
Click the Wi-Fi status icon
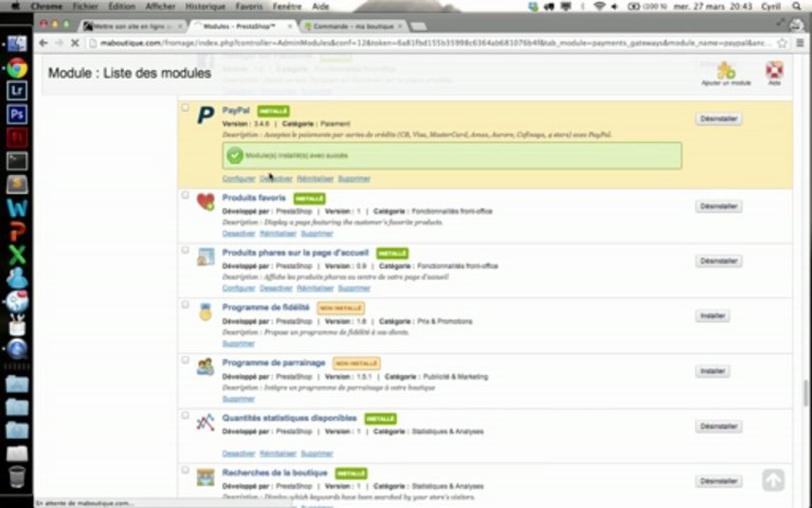pyautogui.click(x=599, y=7)
